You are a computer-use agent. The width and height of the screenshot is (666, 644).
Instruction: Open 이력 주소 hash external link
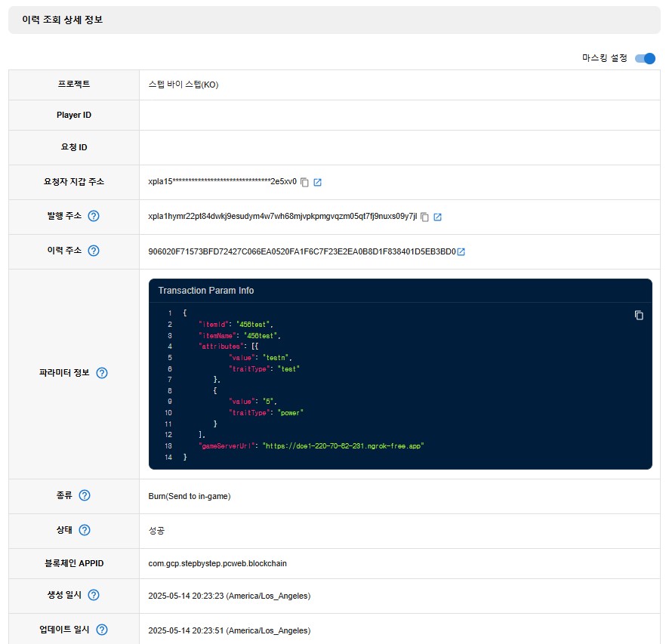(x=461, y=251)
